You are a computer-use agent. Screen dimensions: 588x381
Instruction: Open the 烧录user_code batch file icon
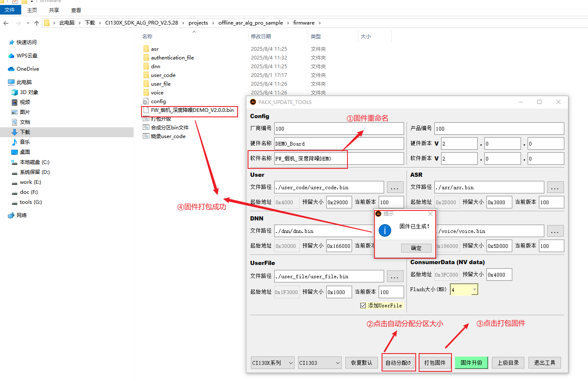pyautogui.click(x=146, y=136)
